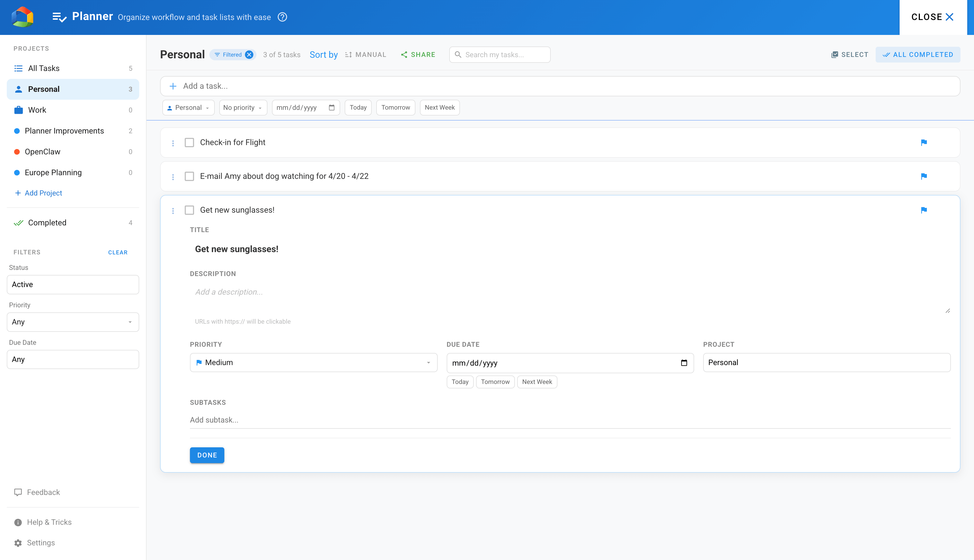Open Settings via the gear icon
Viewport: 974px width, 560px height.
[18, 542]
